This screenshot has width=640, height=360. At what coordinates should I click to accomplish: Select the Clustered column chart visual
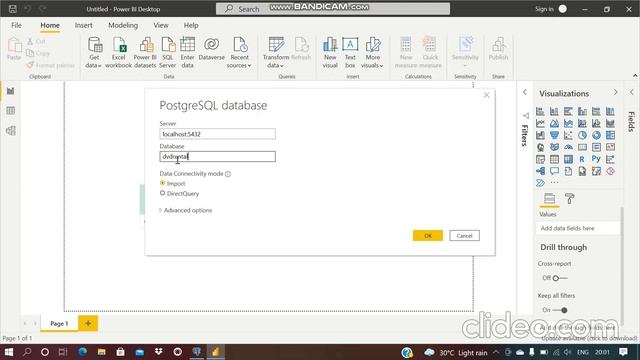pos(582,111)
